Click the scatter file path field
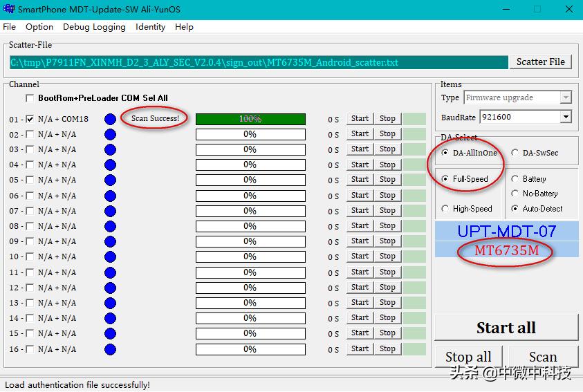This screenshot has height=392, width=583. coord(259,62)
